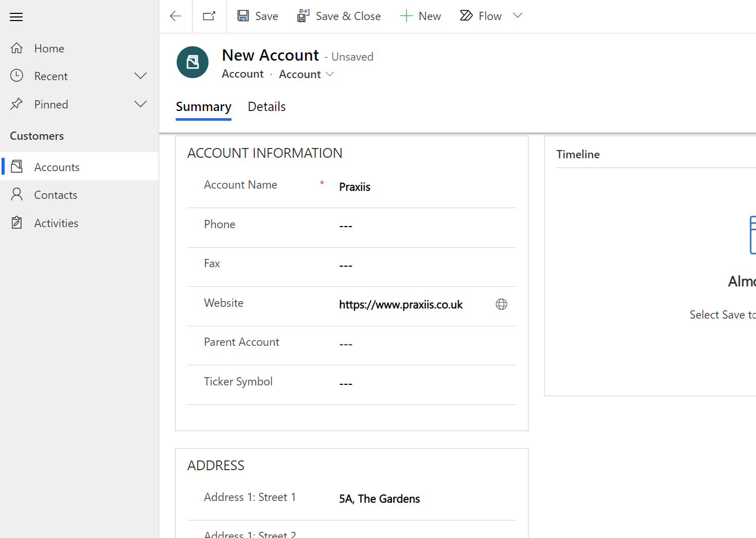The image size is (756, 538).
Task: Click the ACCOUNT INFORMATION heading
Action: [264, 153]
